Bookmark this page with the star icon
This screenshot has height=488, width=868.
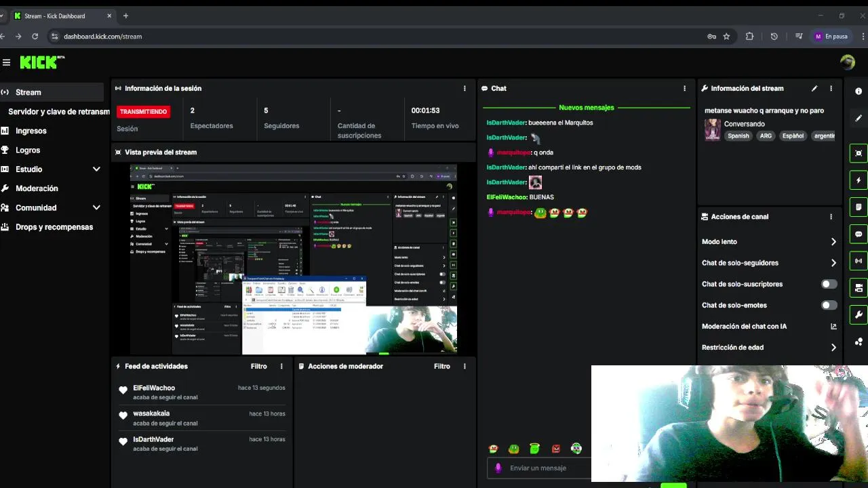click(726, 37)
